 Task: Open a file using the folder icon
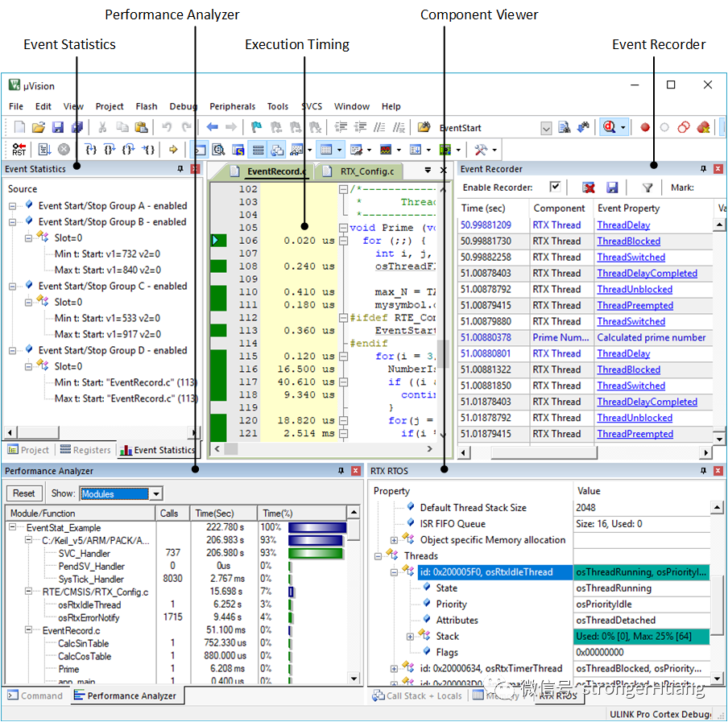coord(39,127)
